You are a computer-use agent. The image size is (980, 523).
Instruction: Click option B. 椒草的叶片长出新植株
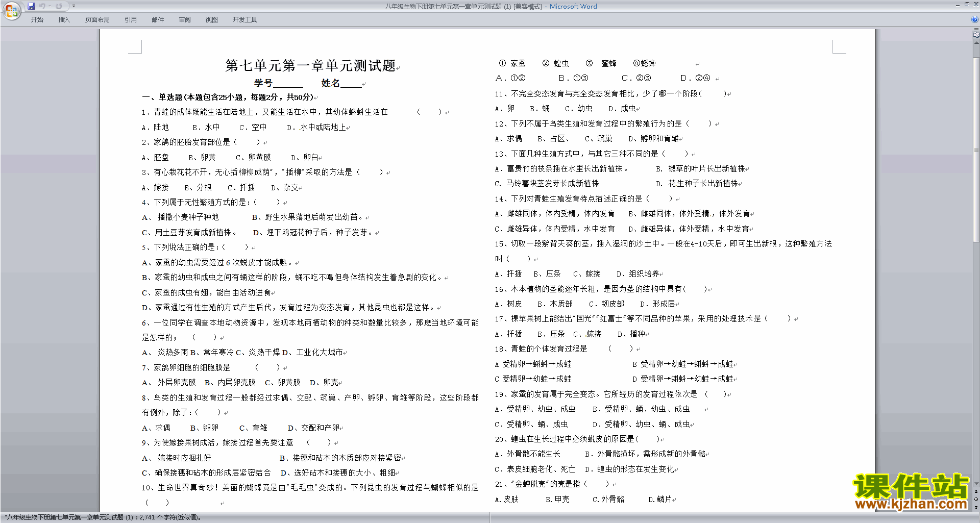tap(700, 169)
